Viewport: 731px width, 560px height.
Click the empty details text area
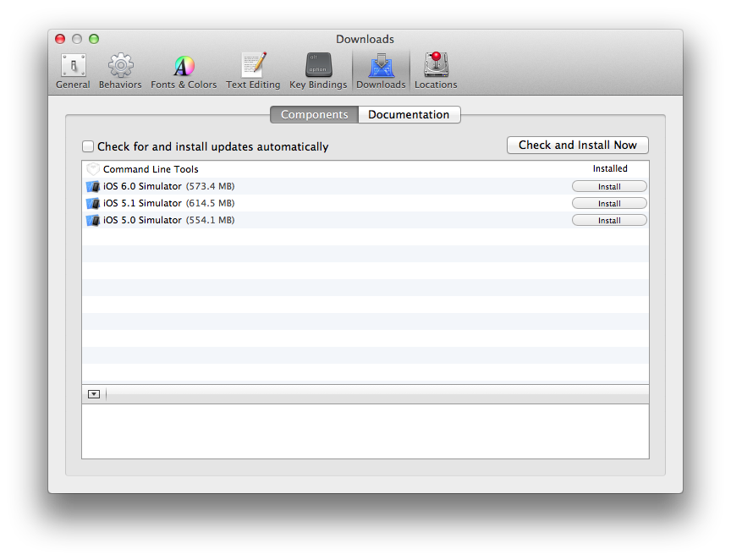click(365, 431)
